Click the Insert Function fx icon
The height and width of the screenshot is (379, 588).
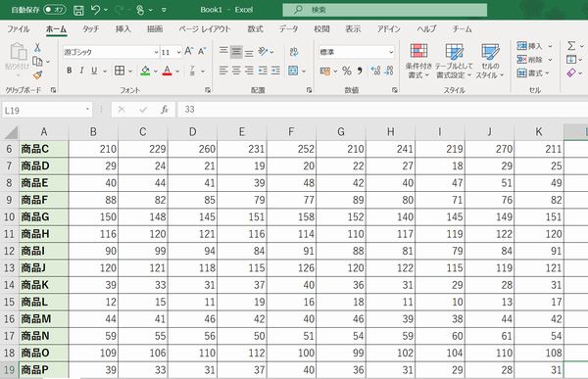165,110
